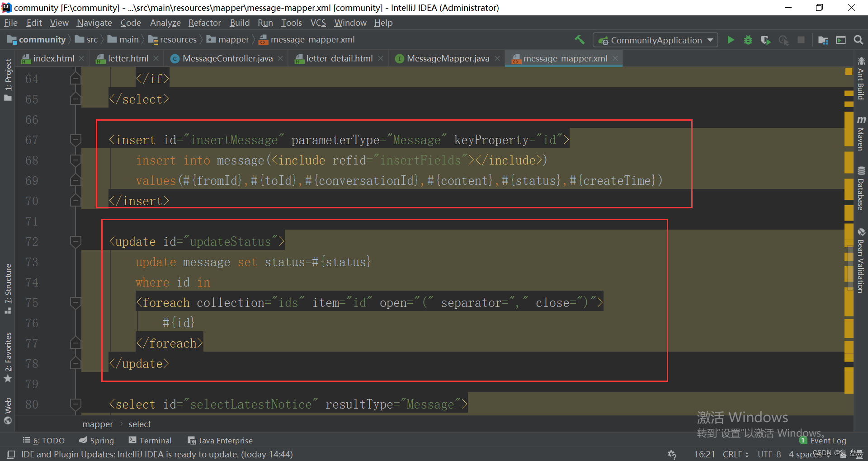Open the Terminal tool window
868x461 pixels.
[x=150, y=440]
